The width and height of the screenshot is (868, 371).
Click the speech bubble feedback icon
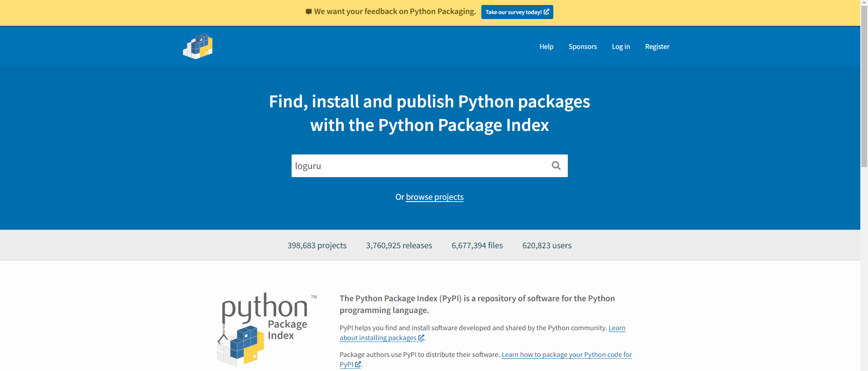(309, 12)
